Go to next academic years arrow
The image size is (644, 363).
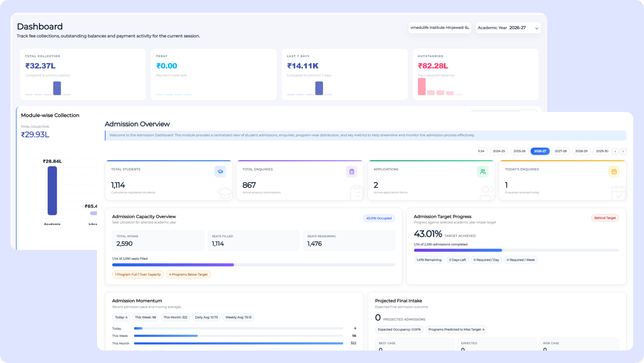click(623, 151)
